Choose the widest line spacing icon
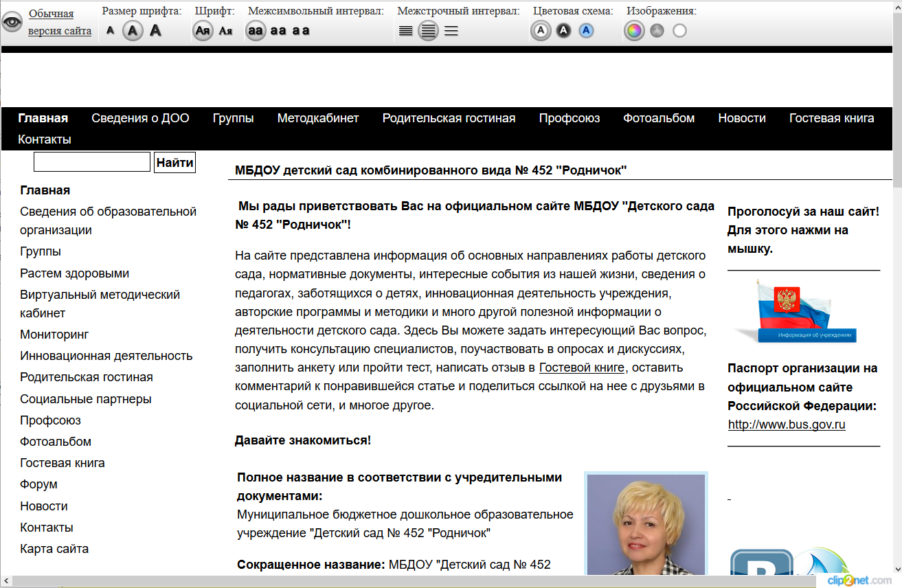This screenshot has height=588, width=902. [x=451, y=30]
